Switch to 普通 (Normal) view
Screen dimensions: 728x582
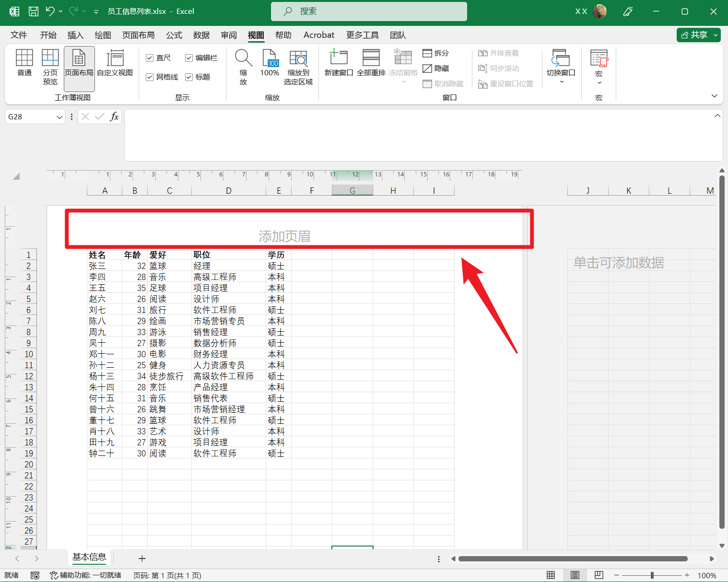24,66
